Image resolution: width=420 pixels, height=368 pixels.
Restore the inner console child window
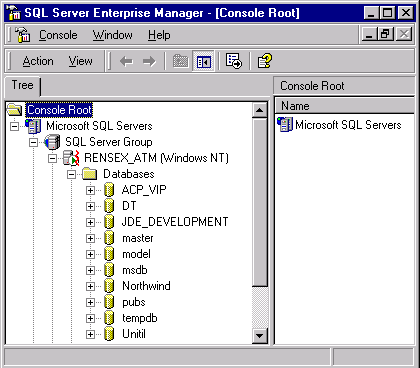(x=386, y=34)
